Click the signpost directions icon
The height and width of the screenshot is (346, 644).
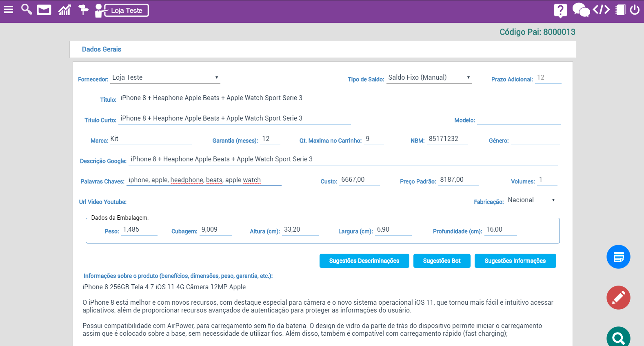coord(83,10)
